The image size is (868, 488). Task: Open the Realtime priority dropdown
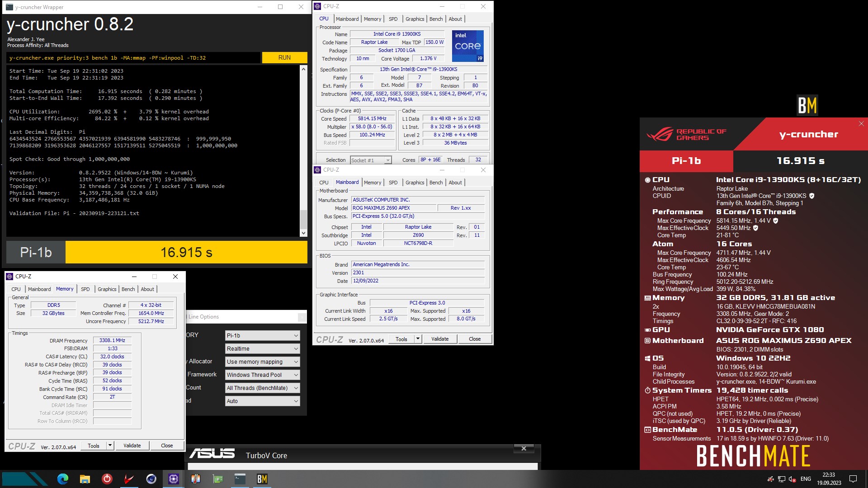pyautogui.click(x=263, y=348)
